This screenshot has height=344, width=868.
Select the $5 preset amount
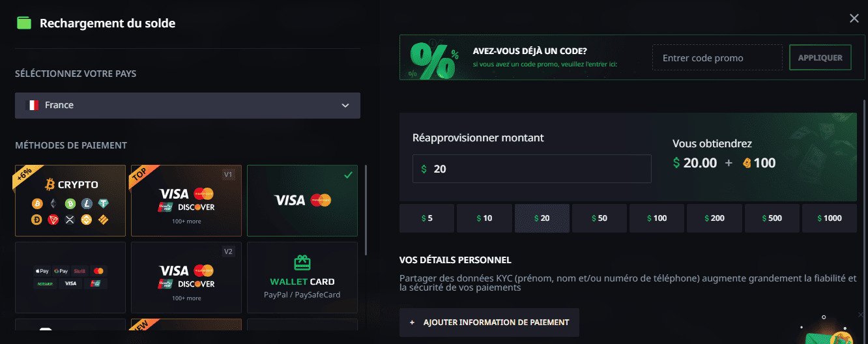click(426, 218)
